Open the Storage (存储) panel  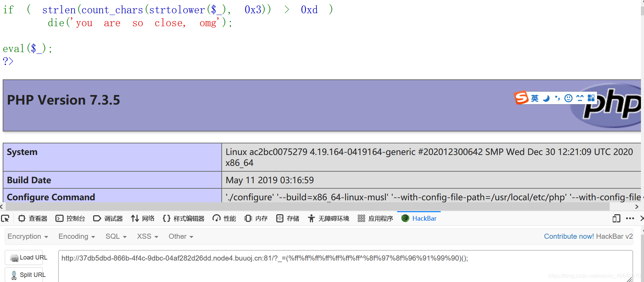click(288, 218)
